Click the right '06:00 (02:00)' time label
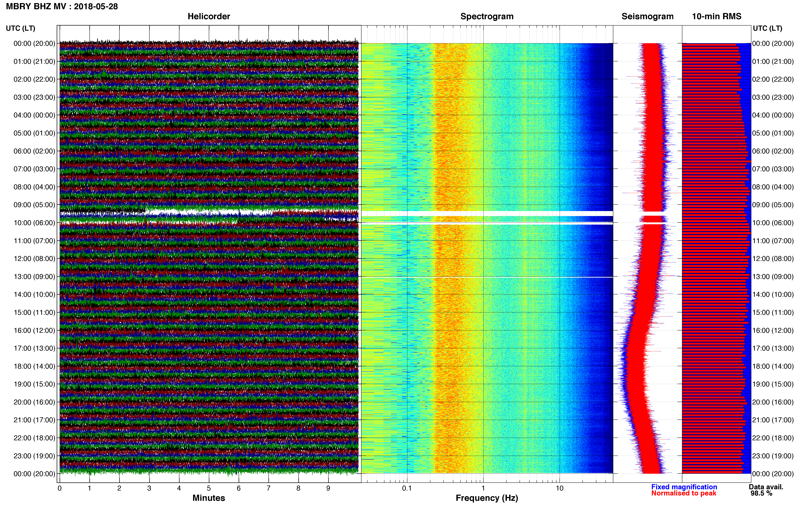Viewport: 812px width, 508px height. click(x=773, y=151)
